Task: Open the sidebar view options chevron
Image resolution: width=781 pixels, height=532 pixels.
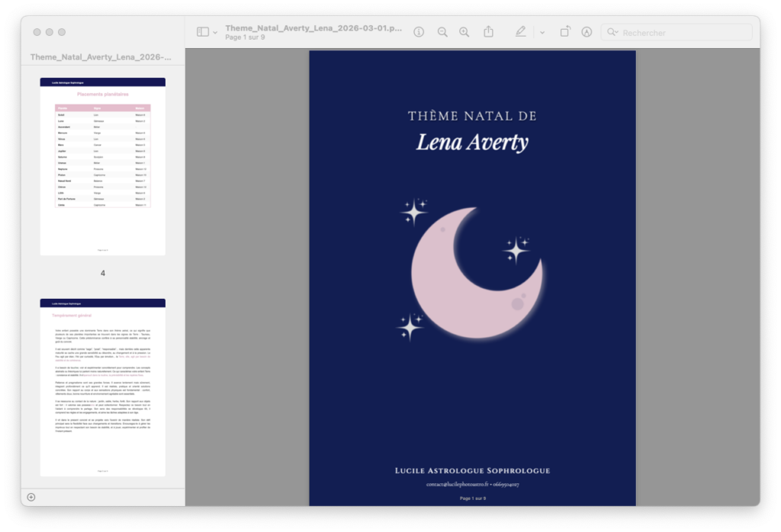Action: click(x=215, y=32)
